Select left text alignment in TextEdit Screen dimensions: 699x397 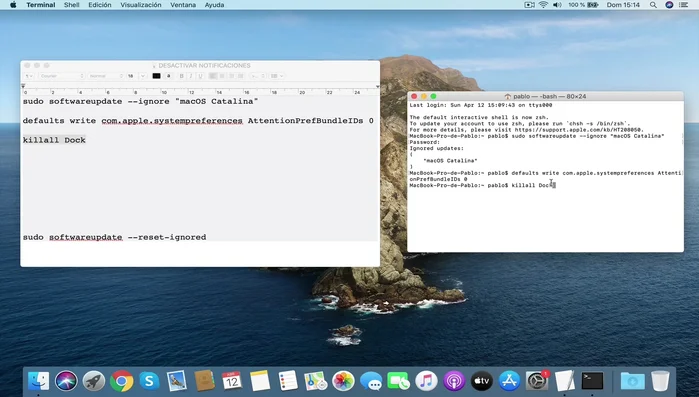pyautogui.click(x=213, y=76)
